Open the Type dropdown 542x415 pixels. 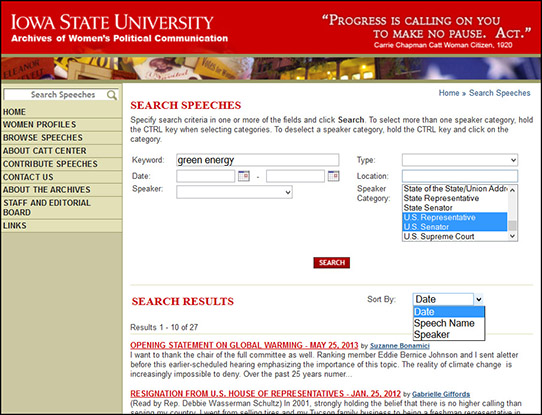point(460,160)
